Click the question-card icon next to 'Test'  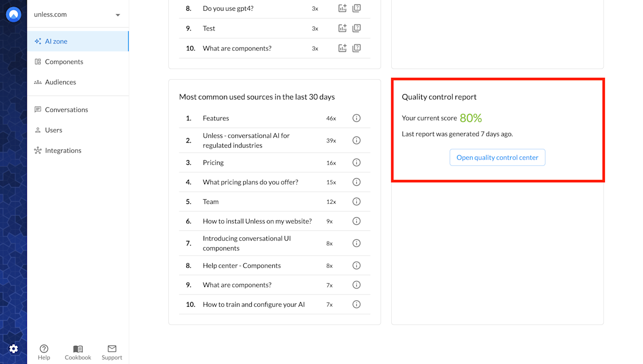(x=356, y=28)
